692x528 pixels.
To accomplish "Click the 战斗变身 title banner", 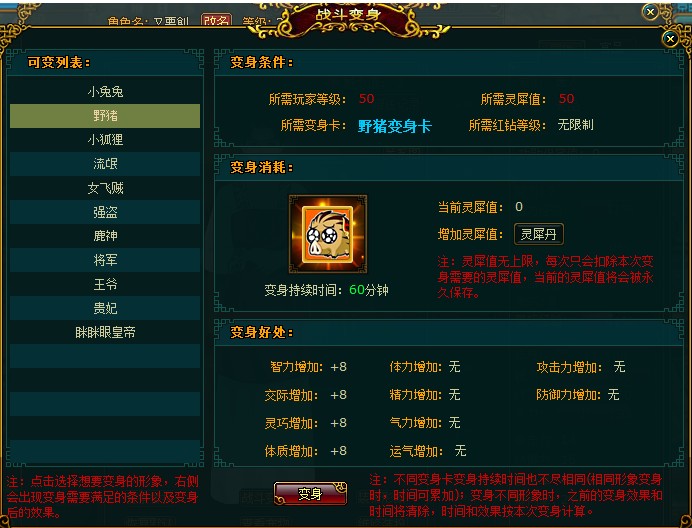I will tap(348, 15).
